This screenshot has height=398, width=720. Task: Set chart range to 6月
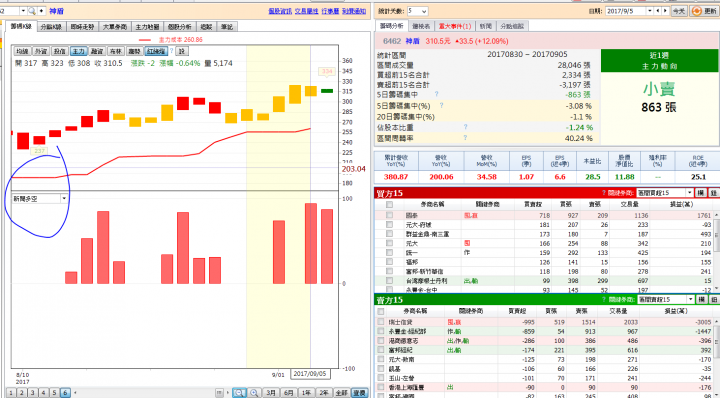coord(288,393)
